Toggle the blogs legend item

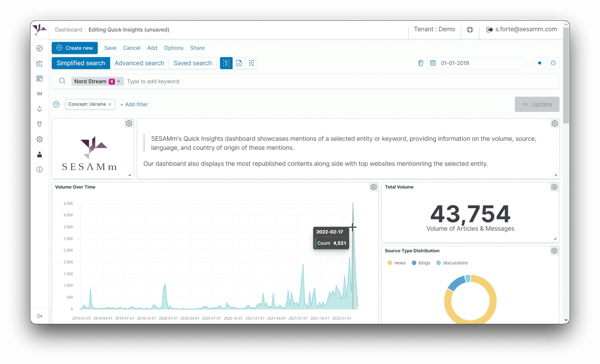coord(421,263)
